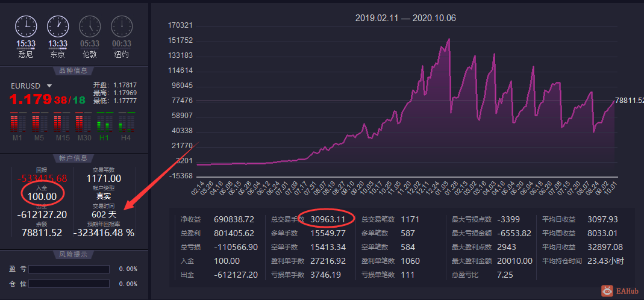Select the M5 timeframe indicator
This screenshot has width=644, height=300.
[x=39, y=125]
